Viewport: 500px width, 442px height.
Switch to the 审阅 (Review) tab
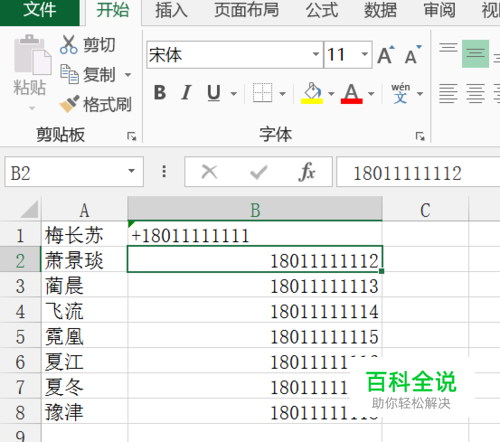439,11
